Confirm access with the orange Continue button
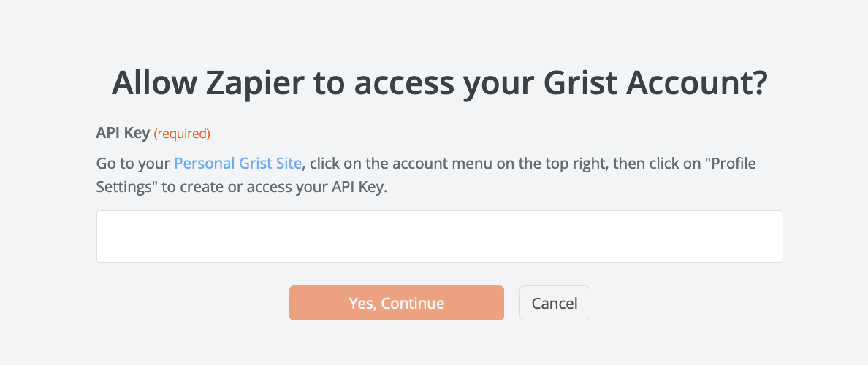Image resolution: width=868 pixels, height=365 pixels. coord(396,303)
